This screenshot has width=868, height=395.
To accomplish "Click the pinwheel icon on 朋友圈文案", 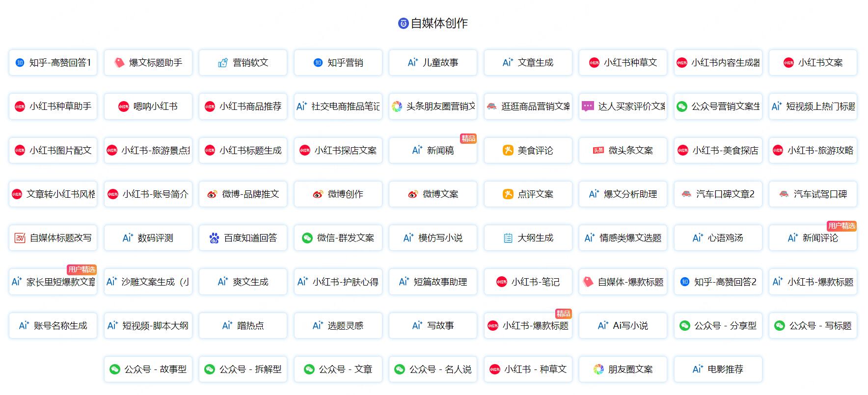I will coord(598,369).
